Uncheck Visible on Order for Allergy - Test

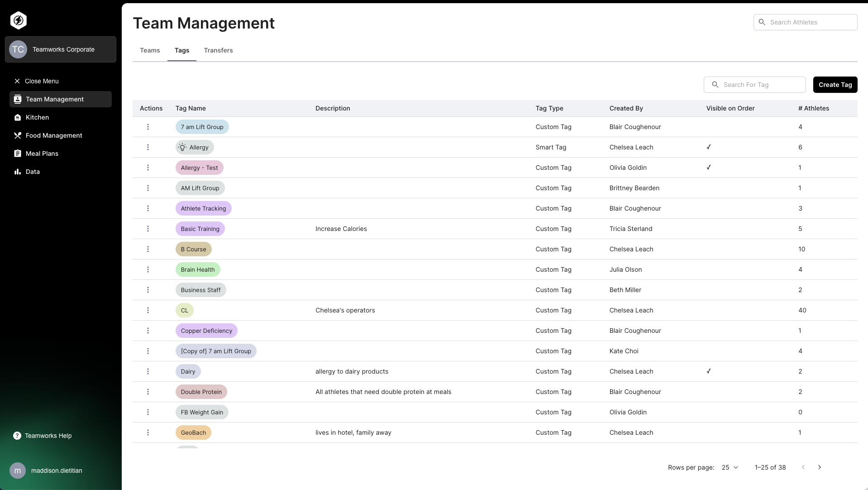(708, 167)
